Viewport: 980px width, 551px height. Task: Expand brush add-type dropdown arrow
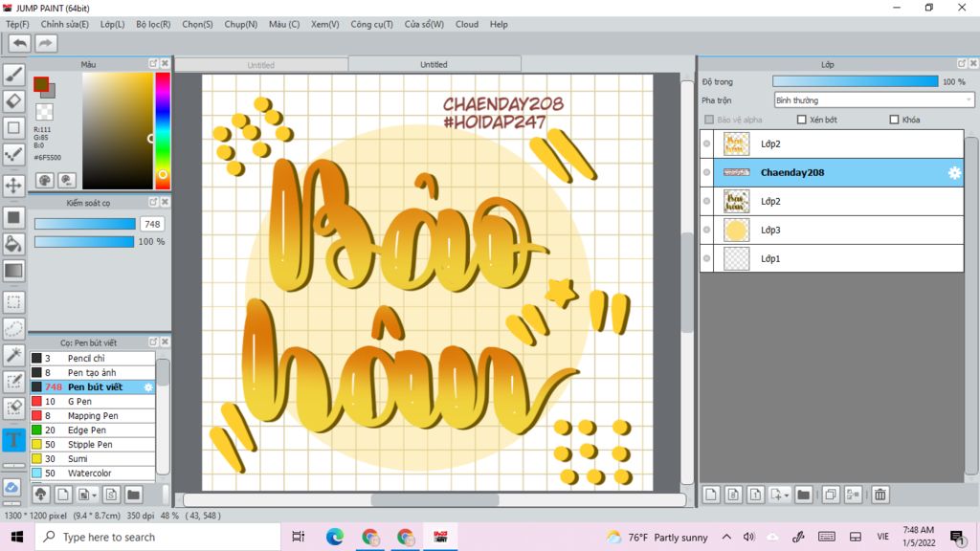95,496
